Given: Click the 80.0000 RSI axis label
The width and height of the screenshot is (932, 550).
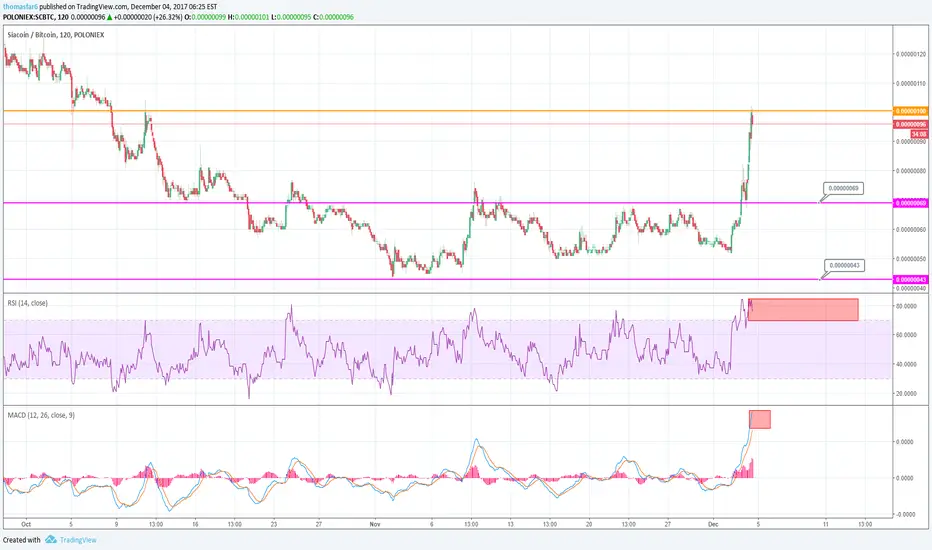Looking at the screenshot, I should tap(905, 306).
